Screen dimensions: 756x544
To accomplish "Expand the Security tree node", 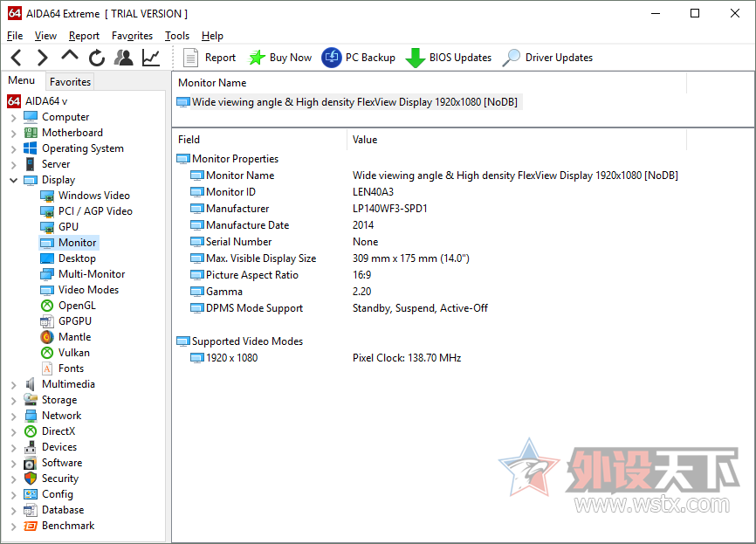I will click(13, 479).
